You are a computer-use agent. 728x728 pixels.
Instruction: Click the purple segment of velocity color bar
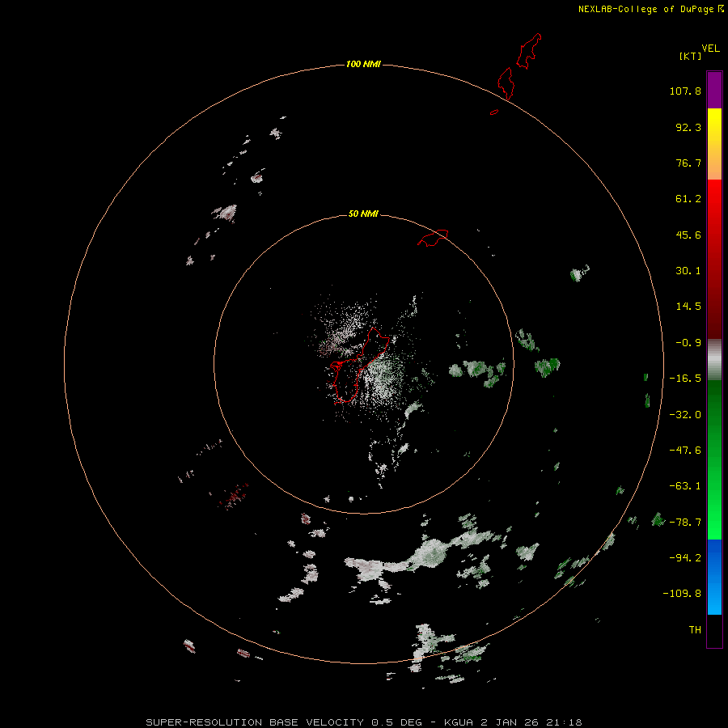(x=714, y=90)
